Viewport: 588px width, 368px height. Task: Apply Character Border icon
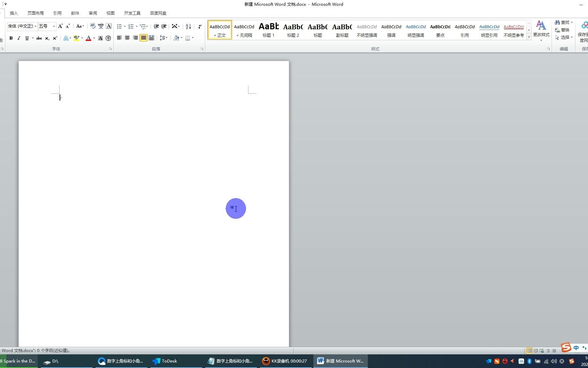[109, 26]
